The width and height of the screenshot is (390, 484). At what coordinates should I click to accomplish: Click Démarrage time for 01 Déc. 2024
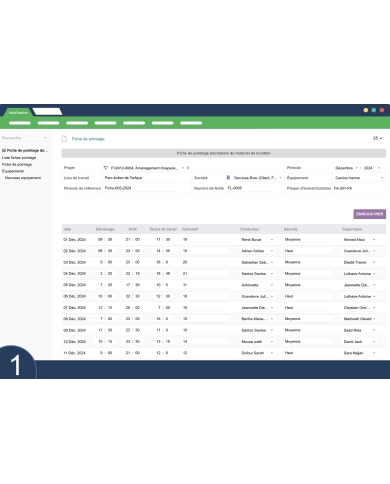coord(105,240)
